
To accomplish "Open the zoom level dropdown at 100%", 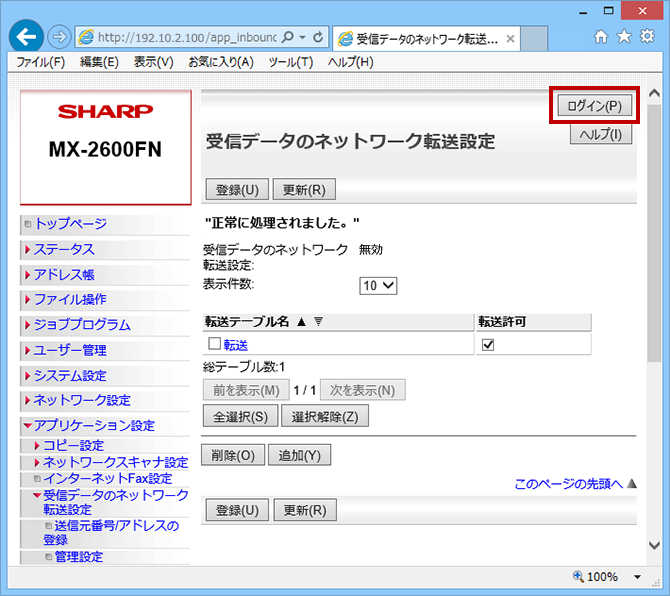I will 638,577.
